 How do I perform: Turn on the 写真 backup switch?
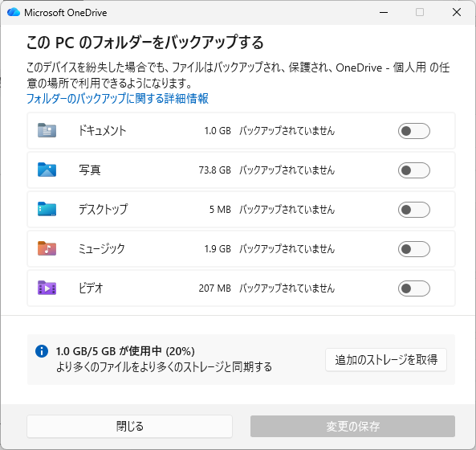click(413, 170)
